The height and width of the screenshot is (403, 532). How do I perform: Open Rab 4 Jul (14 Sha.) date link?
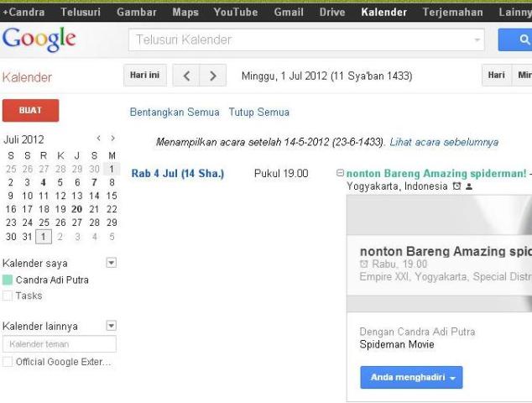(x=177, y=174)
